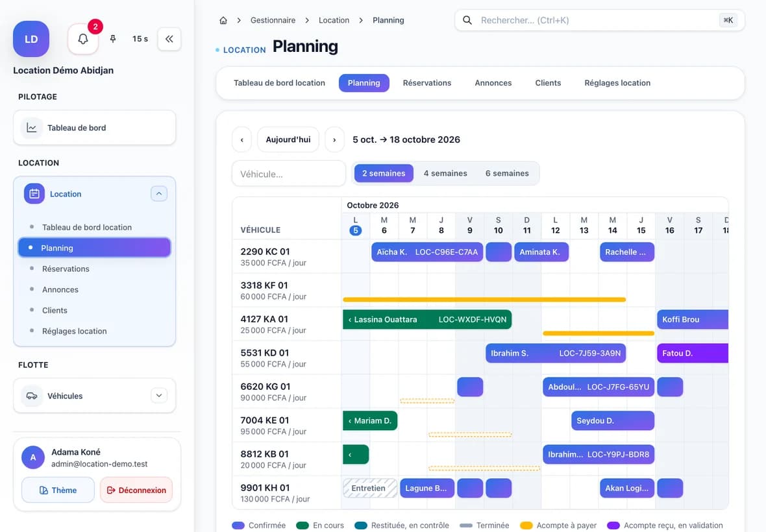Click the Acompte à payer legend swatch
This screenshot has height=532, width=766.
(526, 526)
